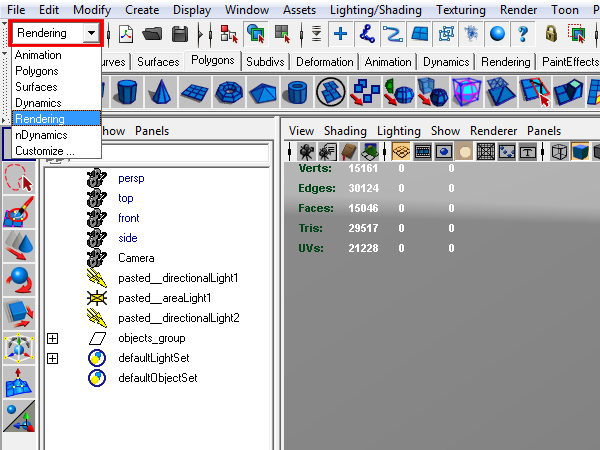Expand the objects_group node

click(x=52, y=338)
